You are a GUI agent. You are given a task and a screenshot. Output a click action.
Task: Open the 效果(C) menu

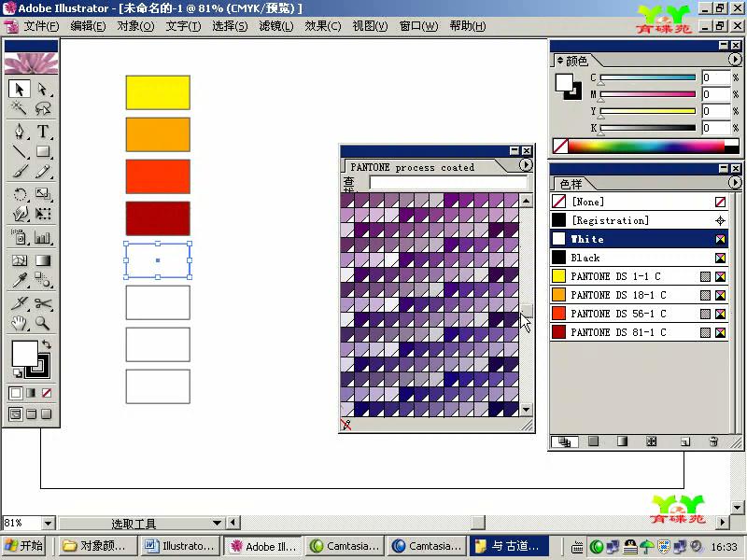[x=323, y=26]
